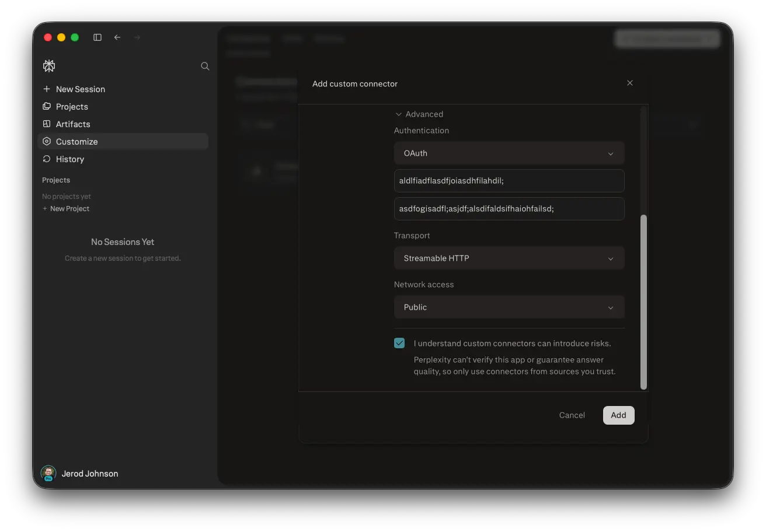This screenshot has height=532, width=766.
Task: Cancel the custom connector dialog
Action: pyautogui.click(x=572, y=415)
